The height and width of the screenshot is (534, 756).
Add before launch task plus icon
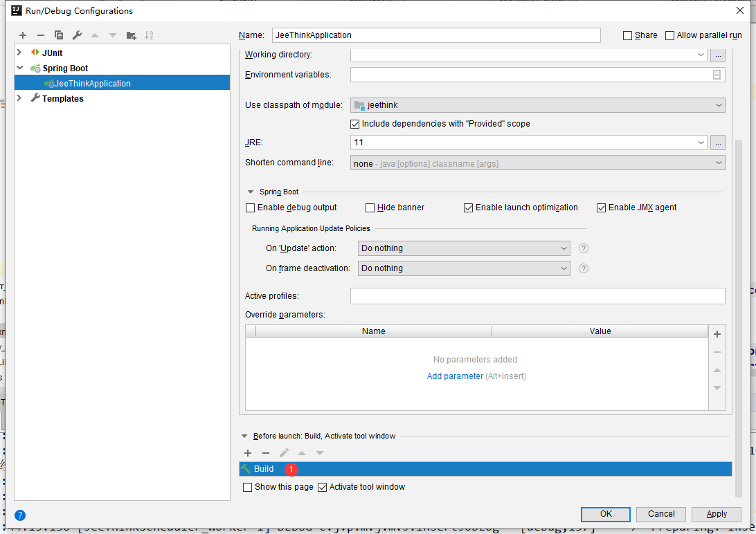click(x=248, y=453)
